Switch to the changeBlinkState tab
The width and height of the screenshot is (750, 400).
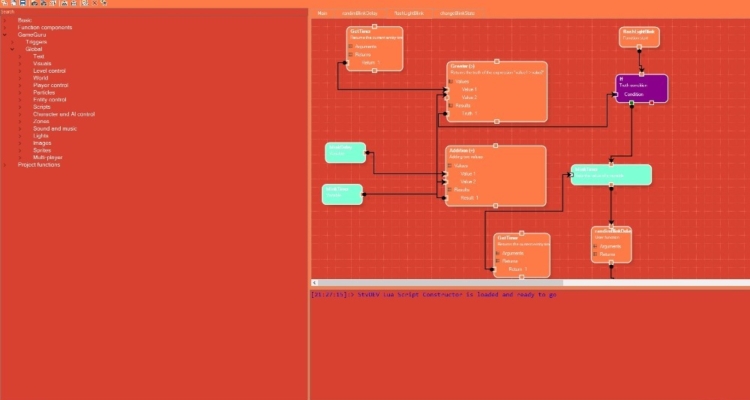458,13
